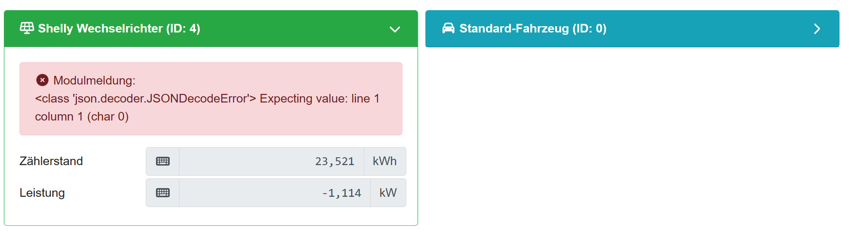Click the kW unit label
The height and width of the screenshot is (232, 868).
point(388,193)
